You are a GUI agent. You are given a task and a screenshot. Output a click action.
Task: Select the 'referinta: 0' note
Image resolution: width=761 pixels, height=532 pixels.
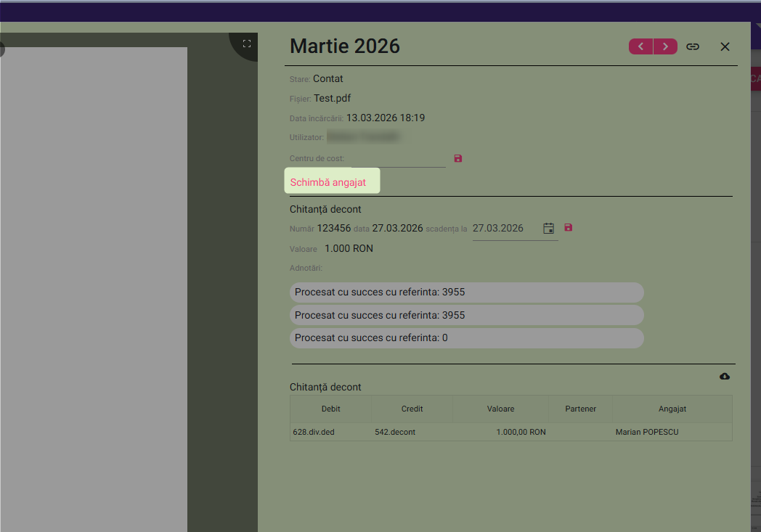466,338
